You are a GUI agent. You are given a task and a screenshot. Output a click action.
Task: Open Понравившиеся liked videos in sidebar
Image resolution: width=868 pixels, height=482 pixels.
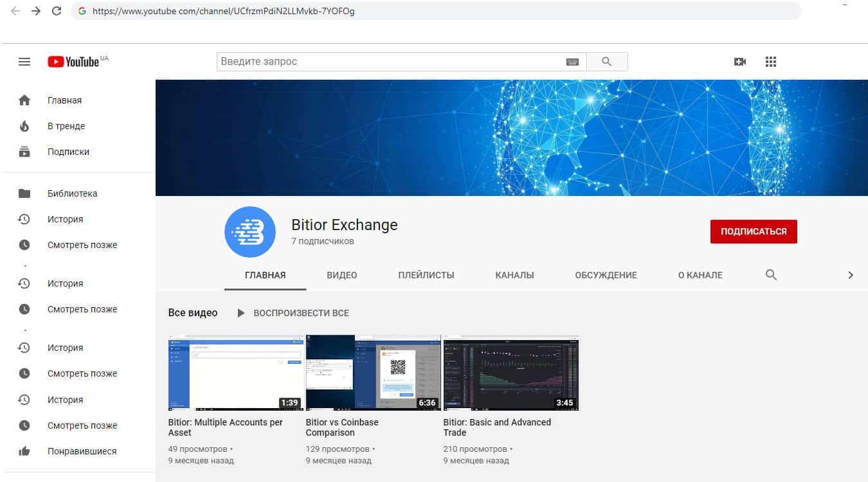pyautogui.click(x=78, y=451)
